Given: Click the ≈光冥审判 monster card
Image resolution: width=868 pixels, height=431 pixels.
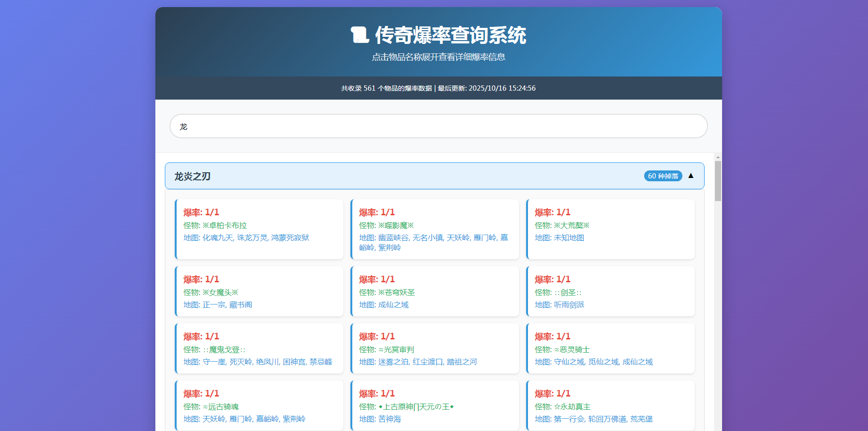Looking at the screenshot, I should click(x=435, y=348).
